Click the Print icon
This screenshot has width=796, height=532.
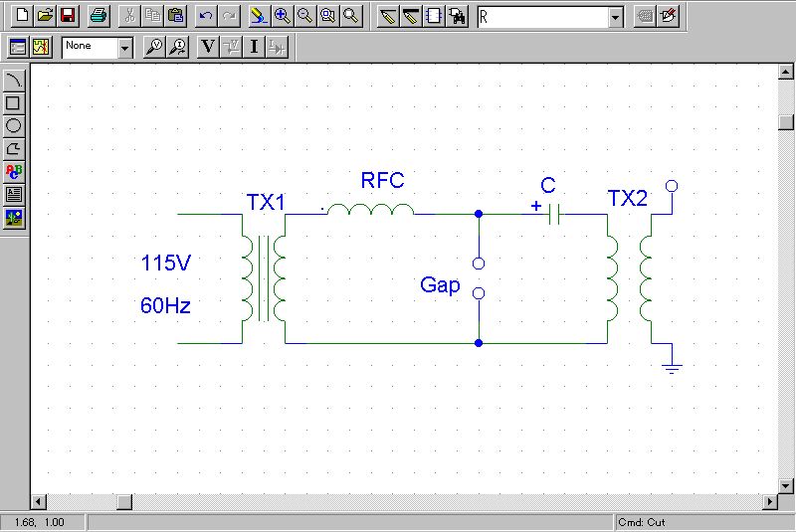[x=98, y=16]
